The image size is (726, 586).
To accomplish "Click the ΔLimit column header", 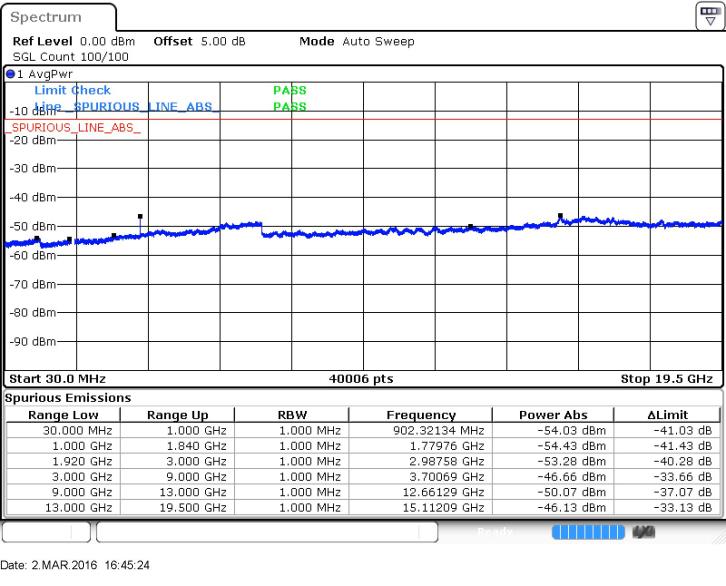I will coord(668,415).
